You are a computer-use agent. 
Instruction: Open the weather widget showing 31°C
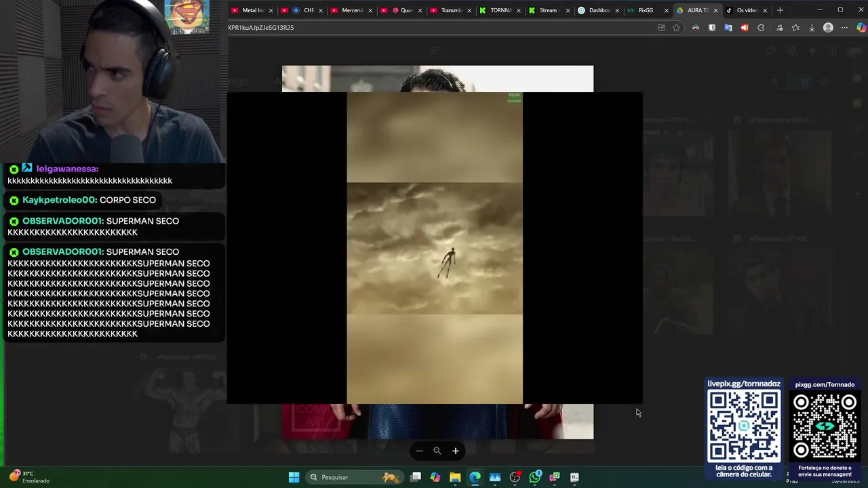(x=30, y=477)
